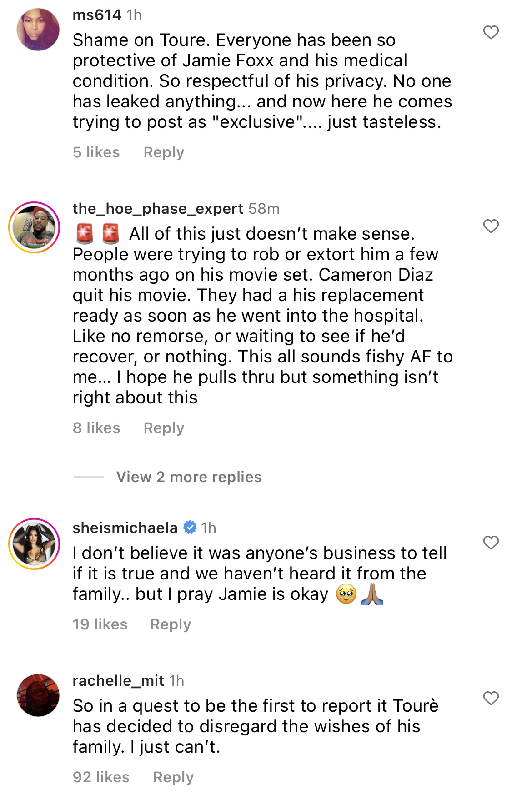This screenshot has width=532, height=795.
Task: Open the rachelle_mit username link
Action: [x=118, y=681]
